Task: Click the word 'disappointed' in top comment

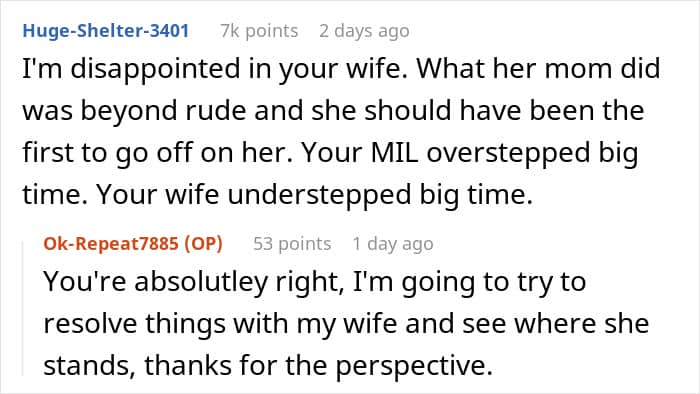Action: (155, 70)
